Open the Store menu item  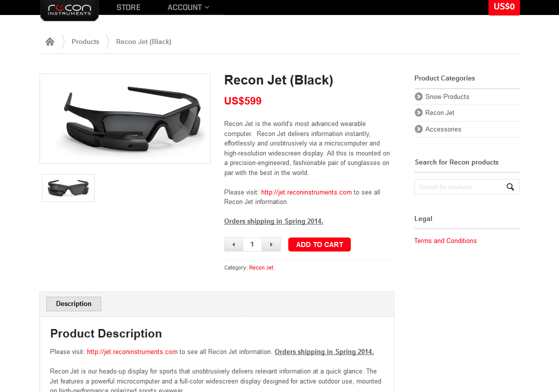[x=128, y=7]
